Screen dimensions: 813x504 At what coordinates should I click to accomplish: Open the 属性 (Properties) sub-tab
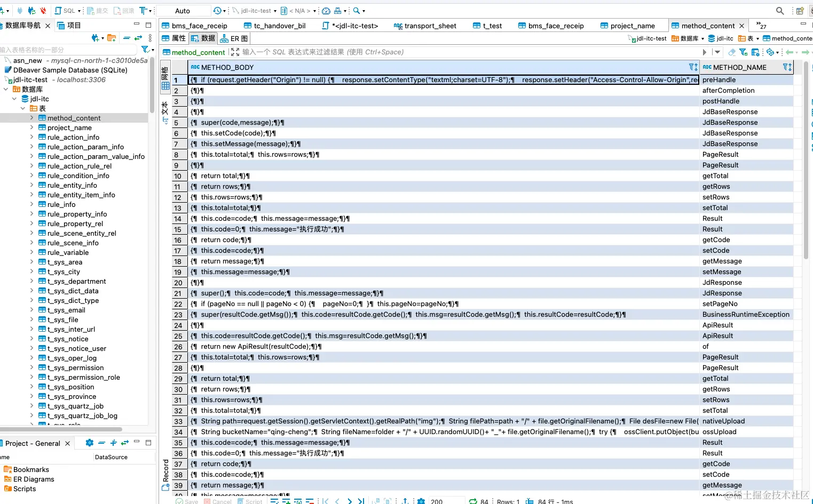pyautogui.click(x=173, y=38)
